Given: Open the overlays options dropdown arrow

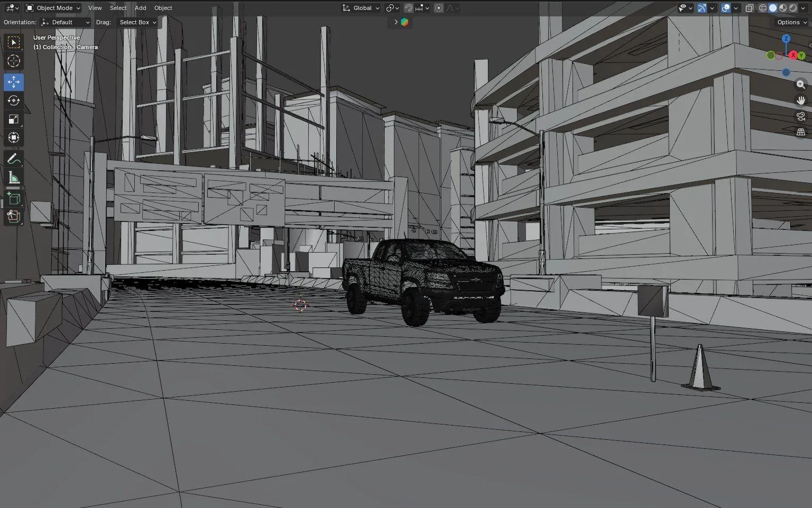Looking at the screenshot, I should 735,8.
